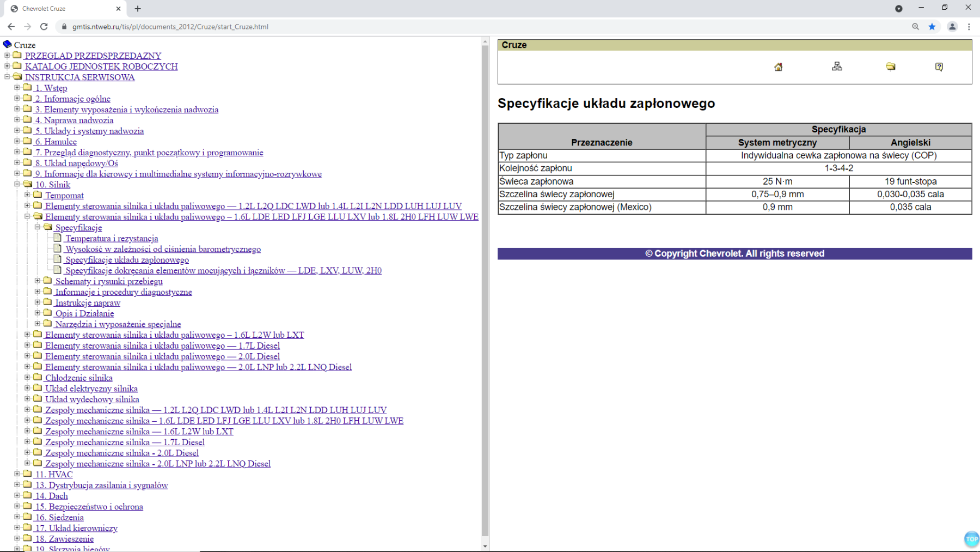Open the browser zoom magnifier icon
This screenshot has width=980, height=552.
pyautogui.click(x=915, y=27)
